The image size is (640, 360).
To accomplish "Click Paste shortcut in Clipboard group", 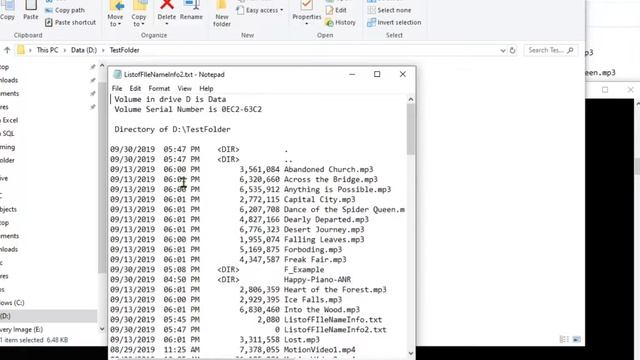I will [x=71, y=22].
